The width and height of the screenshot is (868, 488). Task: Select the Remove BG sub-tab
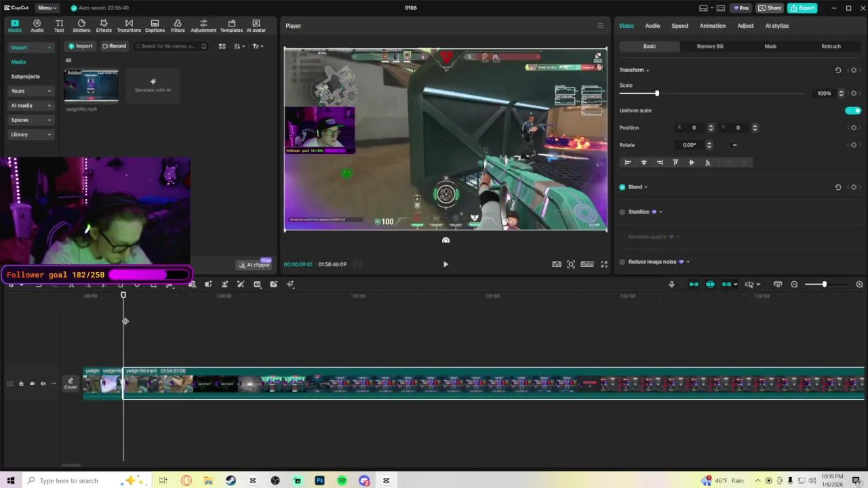tap(710, 46)
